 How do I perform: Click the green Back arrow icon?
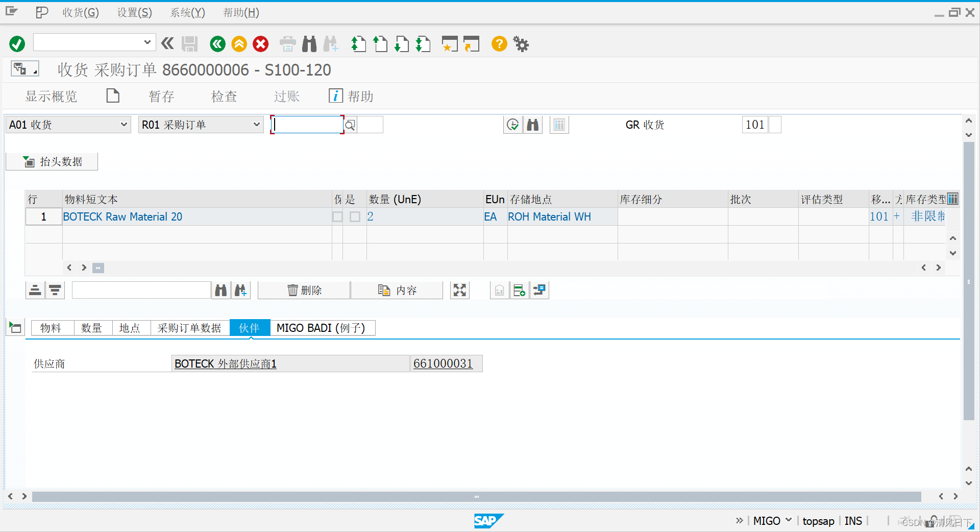coord(217,44)
